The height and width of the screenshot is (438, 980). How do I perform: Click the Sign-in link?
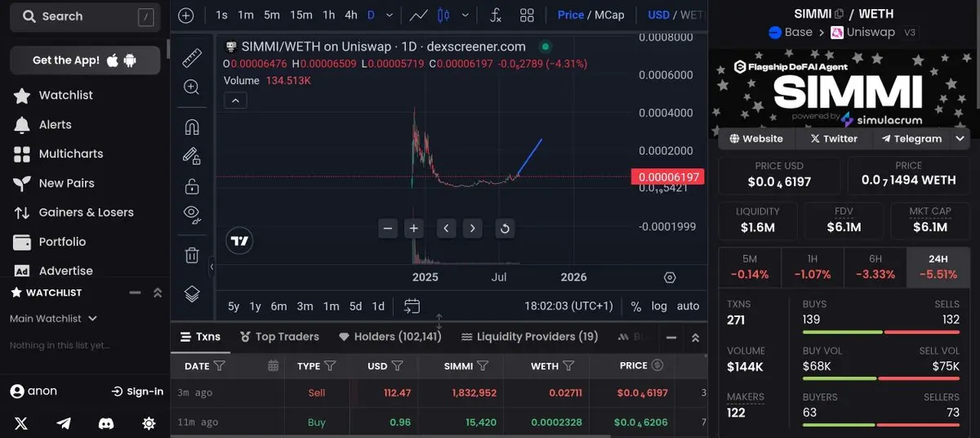coord(137,391)
